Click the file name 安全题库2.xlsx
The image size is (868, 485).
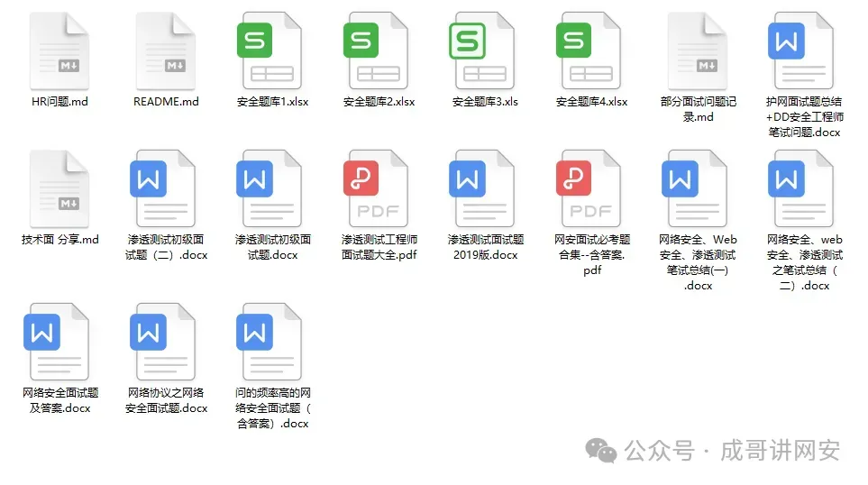(379, 102)
